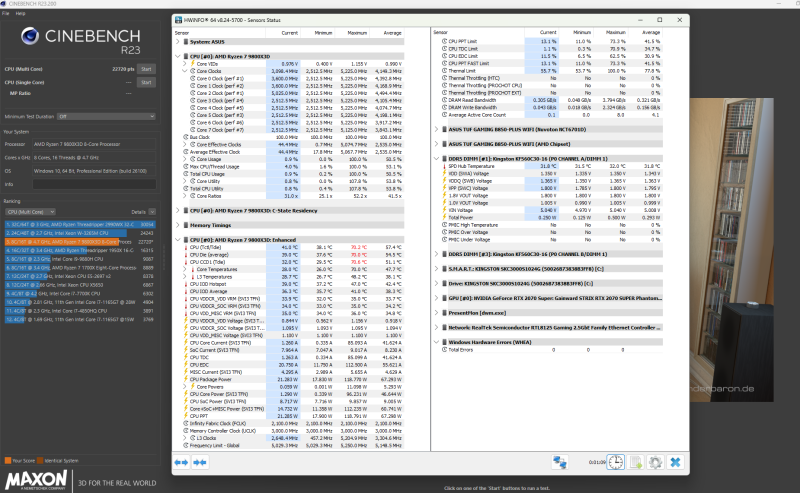This screenshot has height=493, width=800.
Task: Open HWiNFO sensor settings gear
Action: pos(655,462)
